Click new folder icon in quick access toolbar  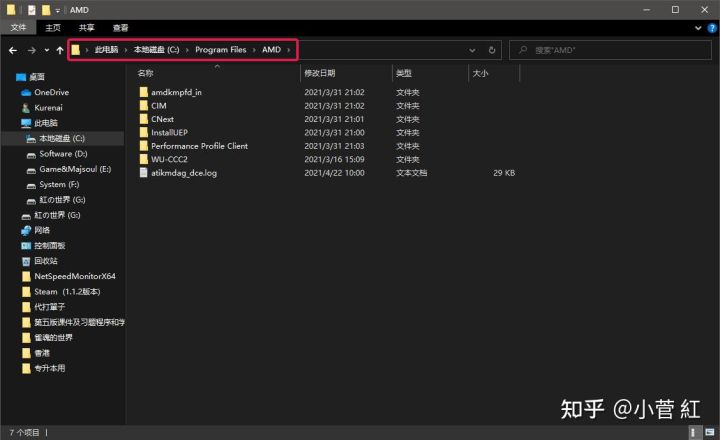click(x=46, y=10)
